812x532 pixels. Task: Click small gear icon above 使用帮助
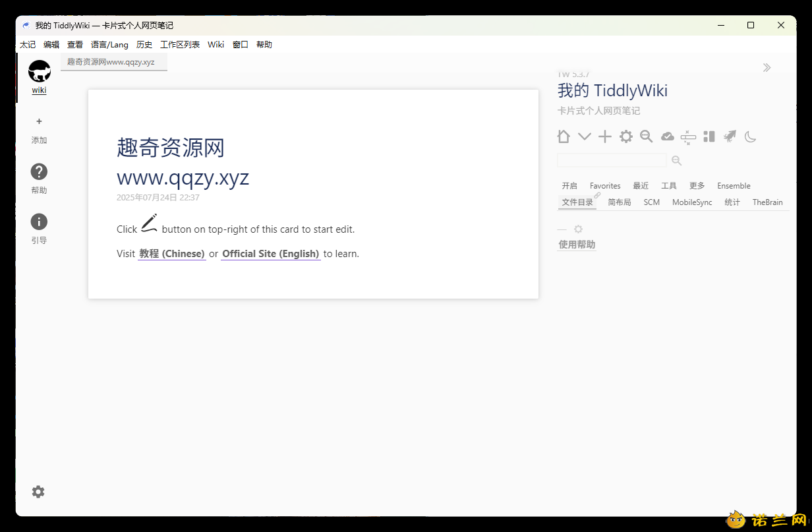click(578, 229)
